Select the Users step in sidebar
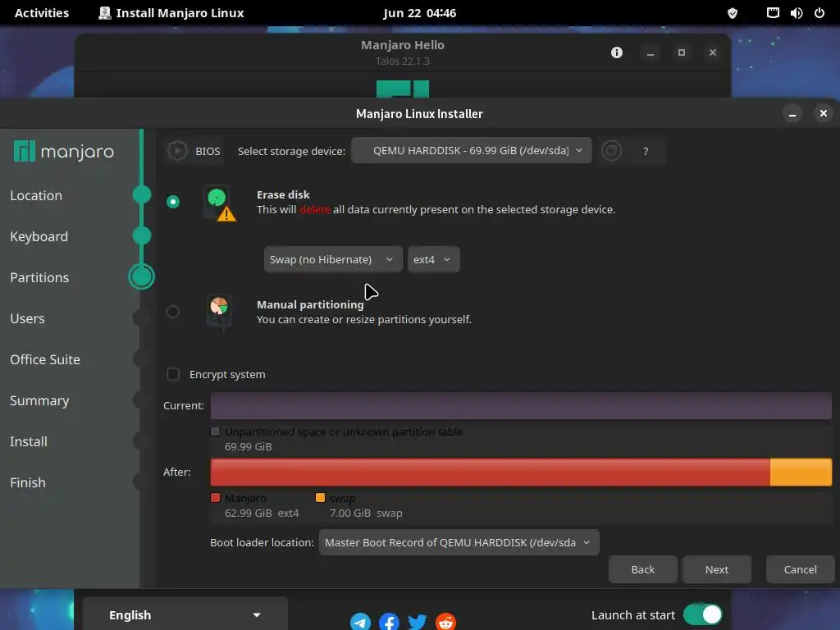 [27, 318]
